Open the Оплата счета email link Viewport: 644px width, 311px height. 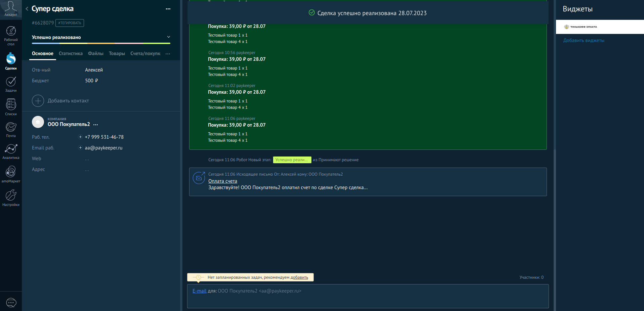(222, 181)
